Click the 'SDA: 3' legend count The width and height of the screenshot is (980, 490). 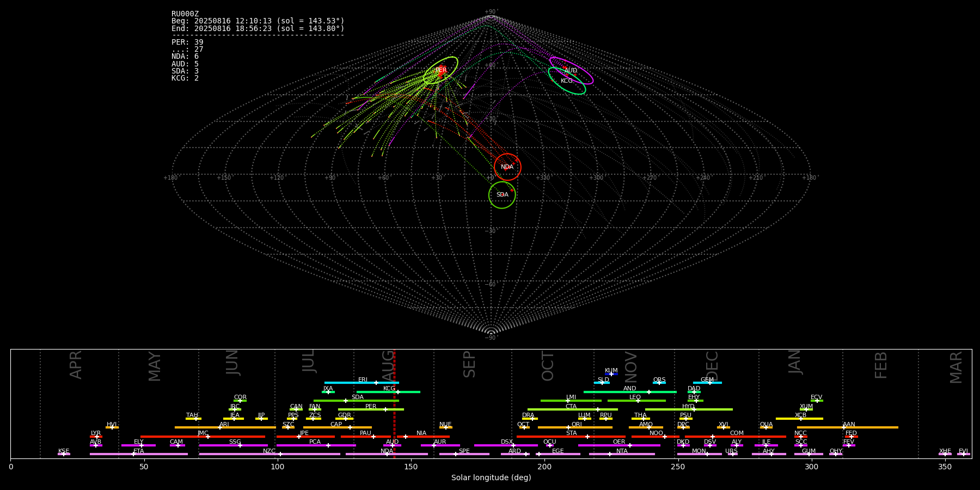tap(185, 71)
